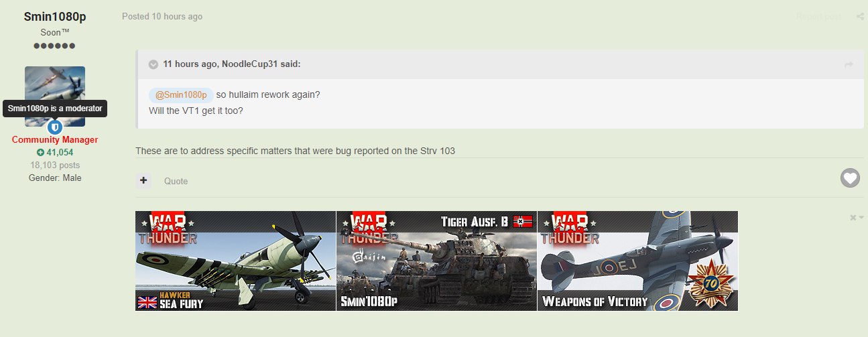
Task: Click the rank pips under Soon™
Action: 55,46
